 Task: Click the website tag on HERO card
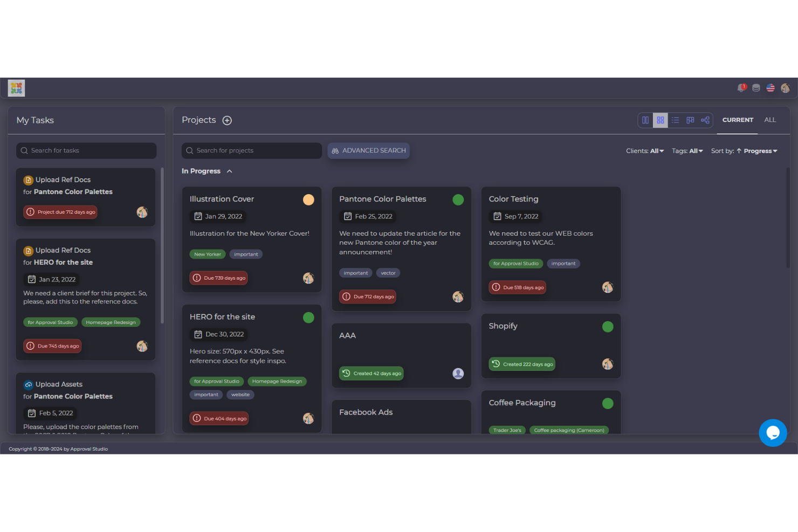[x=240, y=395]
